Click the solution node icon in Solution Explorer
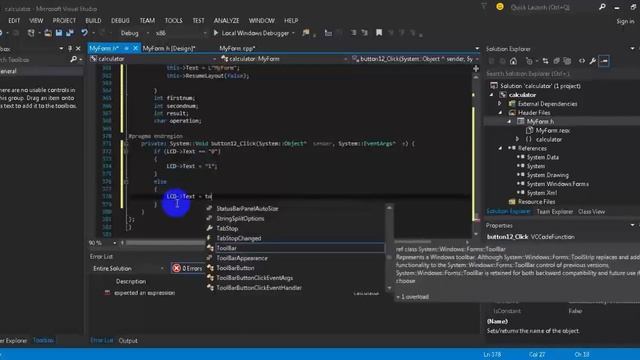Viewport: 640px width, 360px height. pos(494,86)
